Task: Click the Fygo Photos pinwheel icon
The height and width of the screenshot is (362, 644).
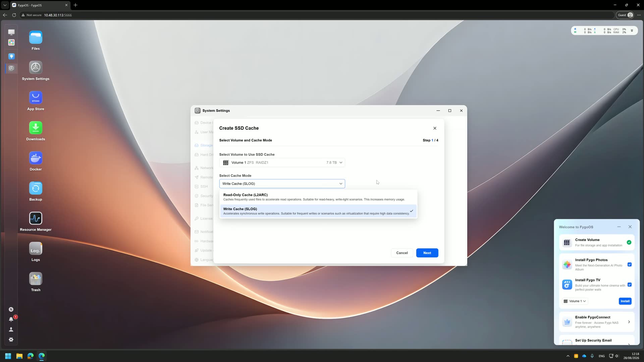Action: [567, 264]
